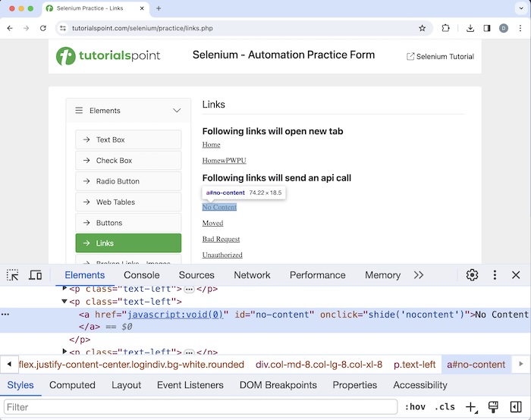Viewport: 531px width, 420px height.
Task: Add a new style rule with plus icon
Action: [x=471, y=407]
